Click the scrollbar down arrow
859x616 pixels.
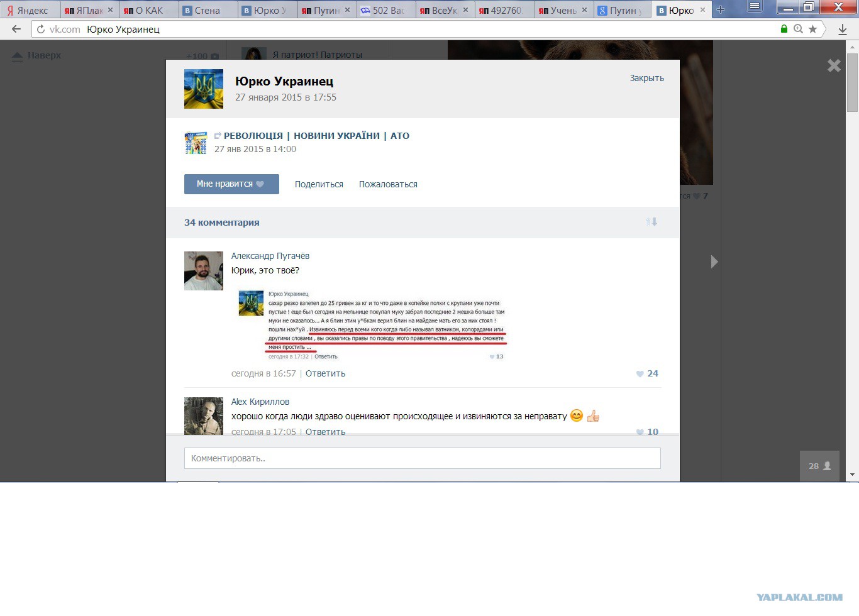coord(853,475)
